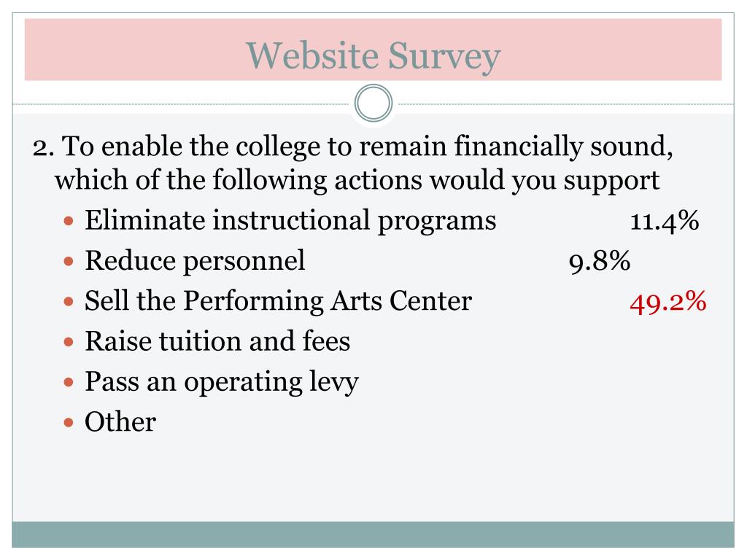747x560 pixels.
Task: Click the bullet beside Sell the Performing Arts Center
Action: (69, 301)
